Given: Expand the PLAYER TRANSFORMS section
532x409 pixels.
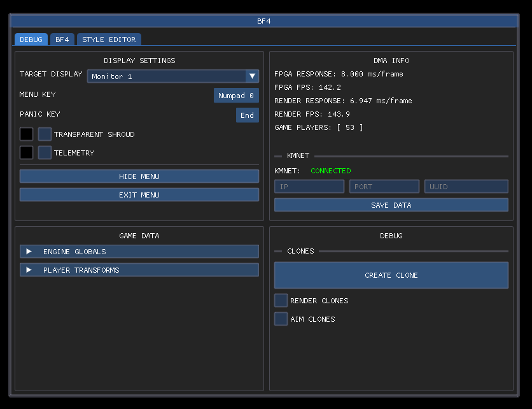Looking at the screenshot, I should pyautogui.click(x=139, y=269).
